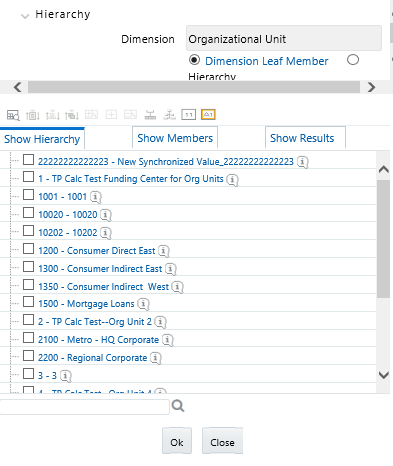Click the up arrow of the member list scrollbar
This screenshot has height=466, width=393.
(384, 169)
